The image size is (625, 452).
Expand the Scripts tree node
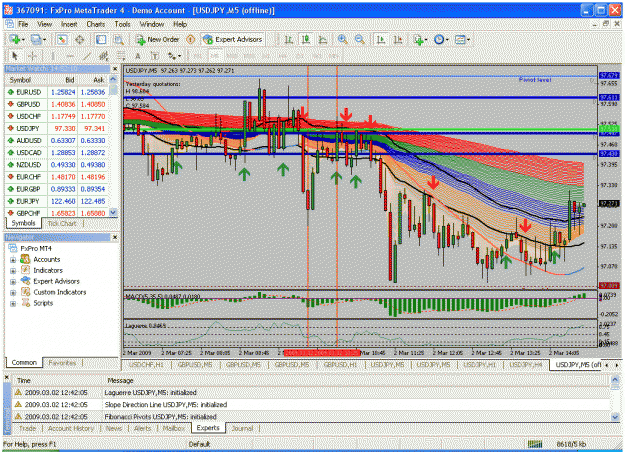tap(13, 304)
